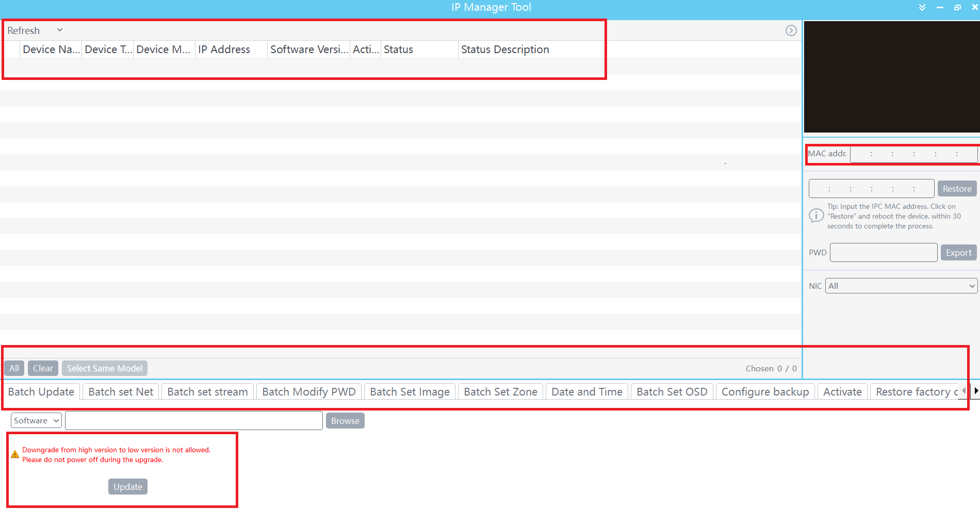The width and height of the screenshot is (980, 509).
Task: Click the Export button beside the PWD field
Action: pos(958,252)
